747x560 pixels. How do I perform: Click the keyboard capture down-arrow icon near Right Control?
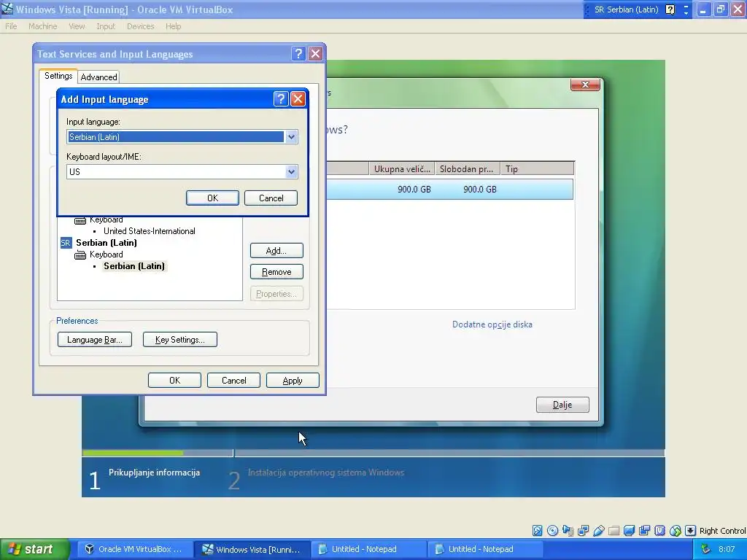point(690,531)
